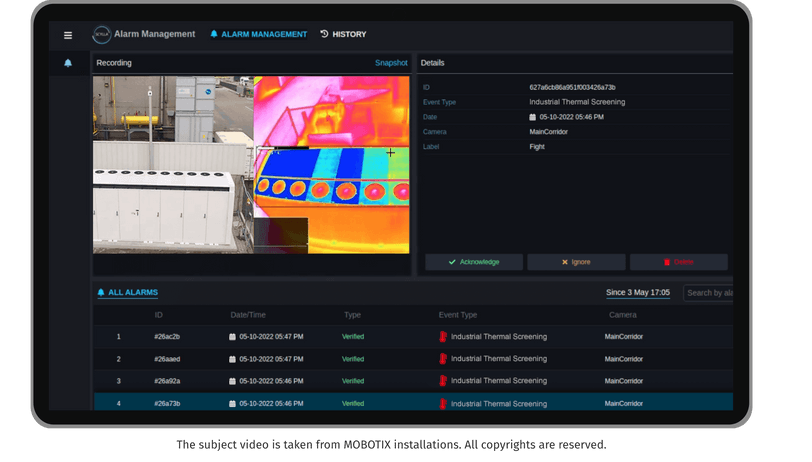812x462 pixels.
Task: Click the sidebar bell icon
Action: click(x=68, y=63)
